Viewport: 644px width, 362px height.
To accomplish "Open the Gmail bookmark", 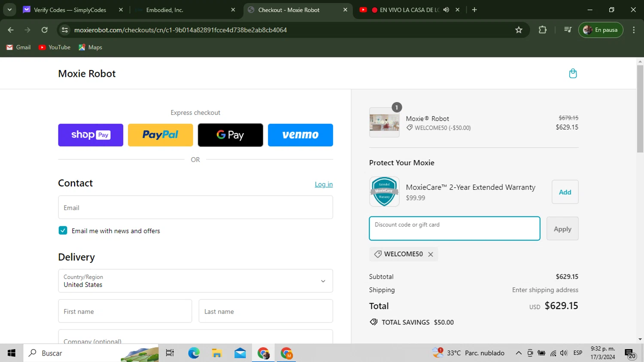I will pos(18,47).
